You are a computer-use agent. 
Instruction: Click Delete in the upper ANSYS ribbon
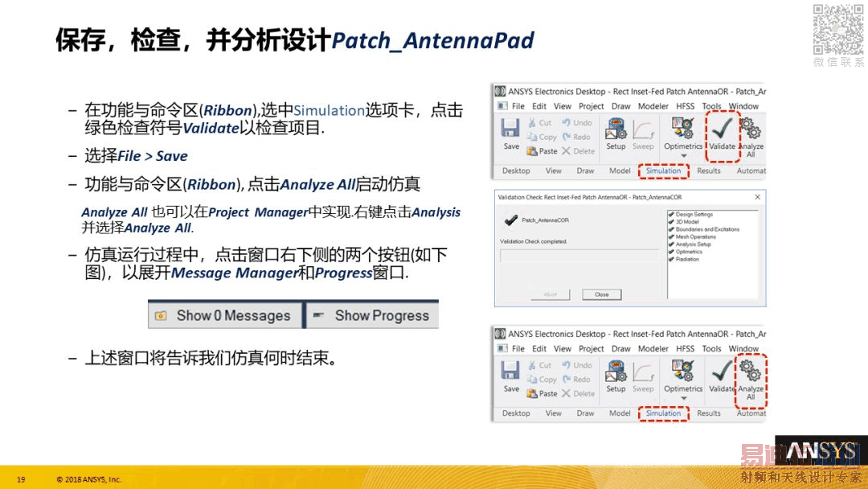click(x=579, y=150)
